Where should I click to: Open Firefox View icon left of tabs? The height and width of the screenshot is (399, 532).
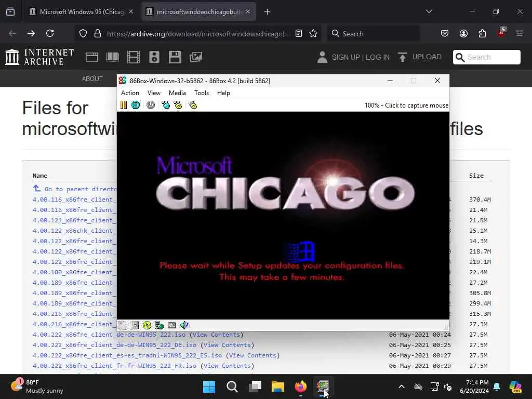click(x=10, y=12)
